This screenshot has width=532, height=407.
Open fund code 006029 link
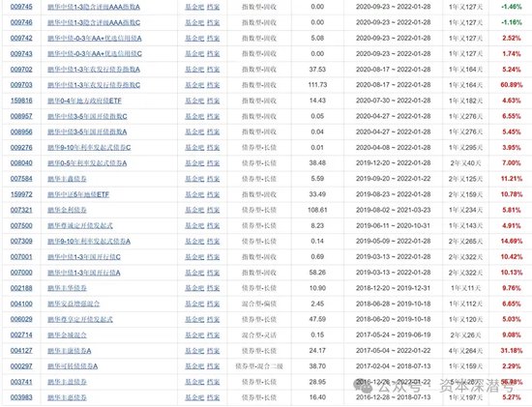[21, 319]
